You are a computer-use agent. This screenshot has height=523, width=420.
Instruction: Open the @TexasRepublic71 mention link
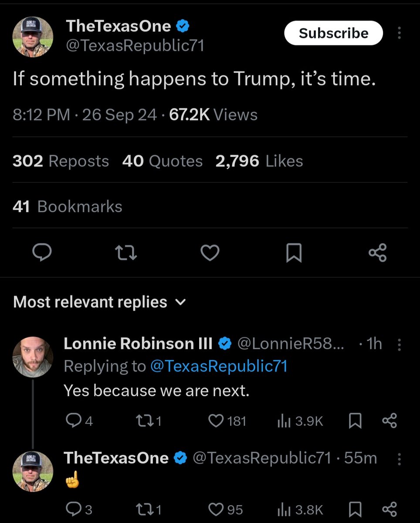click(x=219, y=366)
